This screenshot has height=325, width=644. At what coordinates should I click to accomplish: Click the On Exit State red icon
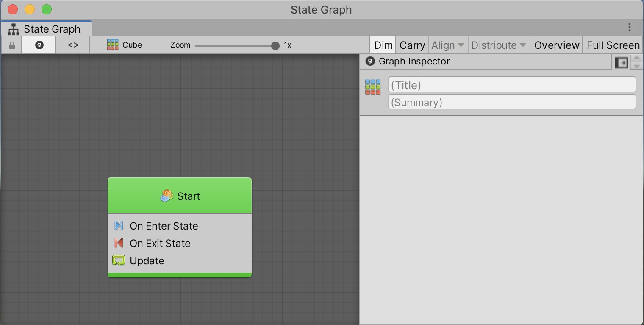pyautogui.click(x=119, y=243)
